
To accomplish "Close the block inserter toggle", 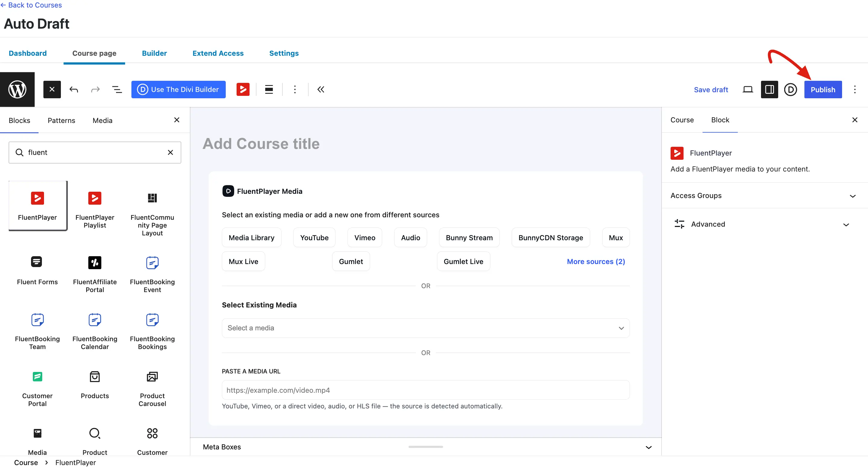I will pyautogui.click(x=52, y=89).
